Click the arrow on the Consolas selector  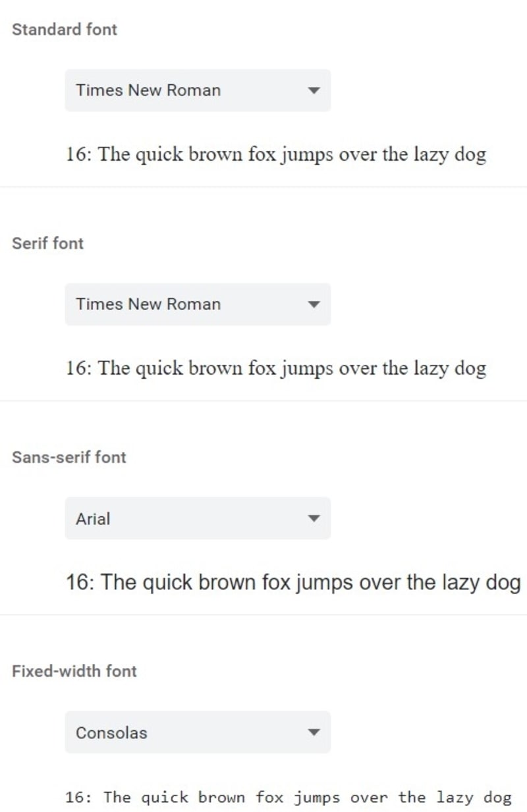click(316, 732)
